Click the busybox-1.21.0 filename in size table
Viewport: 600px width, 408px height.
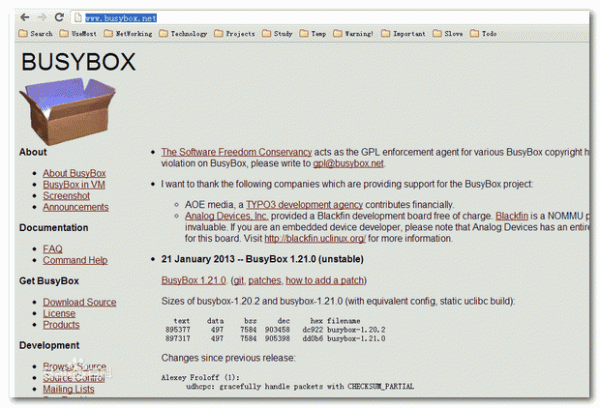356,339
